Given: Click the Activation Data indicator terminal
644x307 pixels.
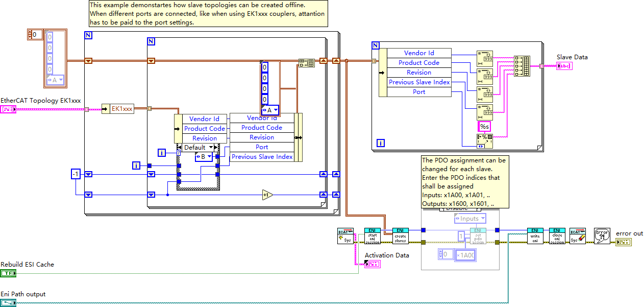Looking at the screenshot, I should 373,264.
